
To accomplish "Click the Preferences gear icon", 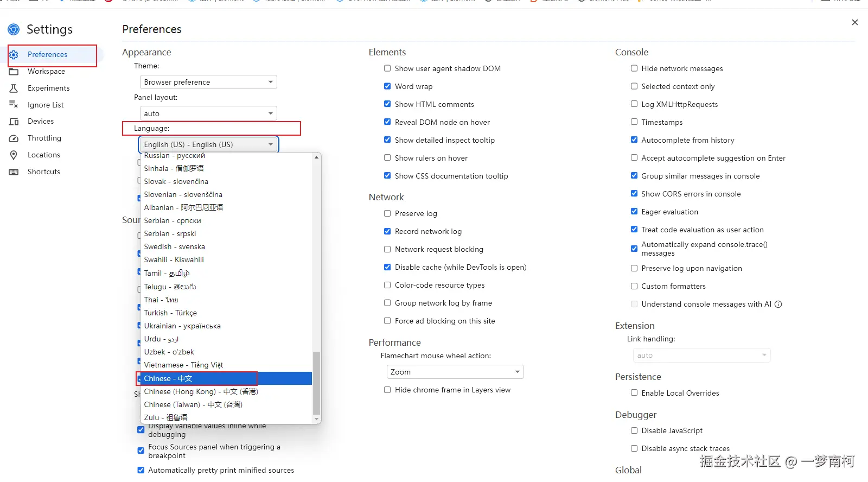I will (x=14, y=55).
